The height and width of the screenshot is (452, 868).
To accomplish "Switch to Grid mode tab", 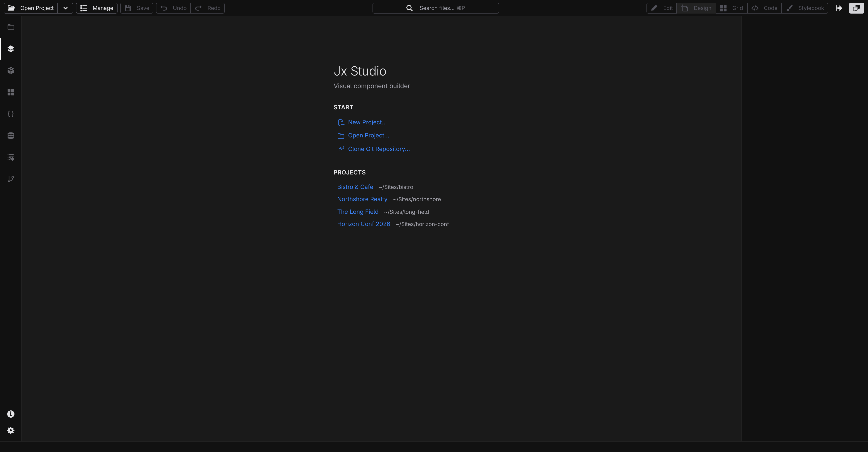I will (731, 8).
